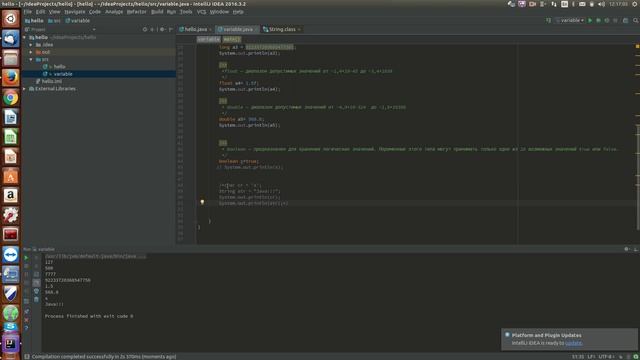
Task: Open the Refactor menu
Action: tap(136, 12)
